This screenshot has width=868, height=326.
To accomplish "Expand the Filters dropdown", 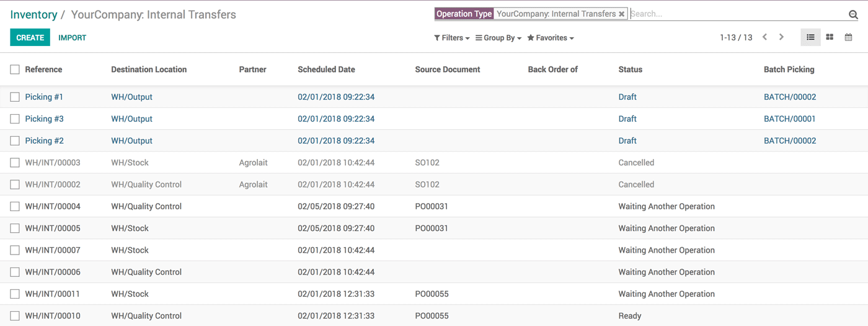I will point(451,38).
